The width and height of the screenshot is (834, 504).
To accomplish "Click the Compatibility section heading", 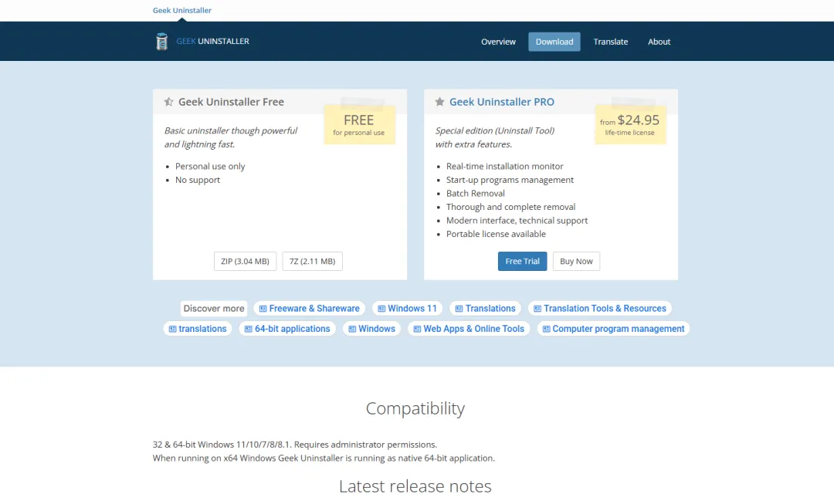I will [415, 408].
